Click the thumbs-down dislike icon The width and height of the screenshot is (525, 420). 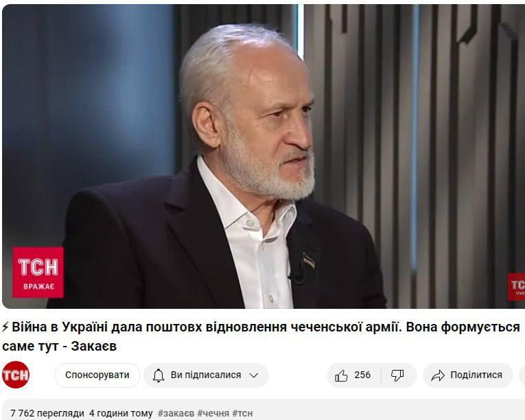[x=397, y=375]
